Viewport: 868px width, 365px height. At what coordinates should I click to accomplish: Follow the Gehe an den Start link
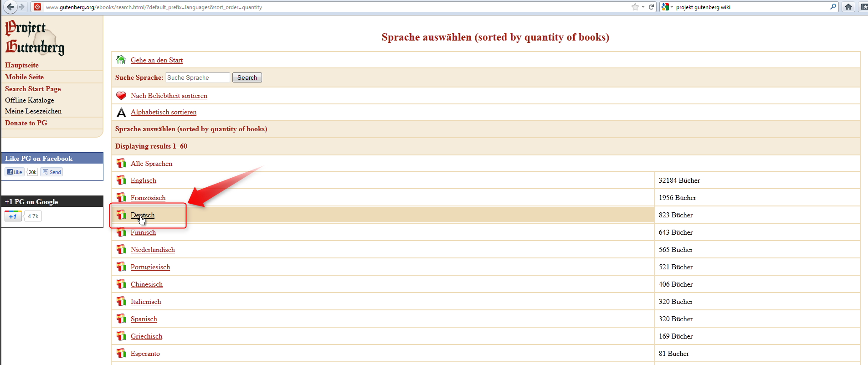(x=157, y=60)
